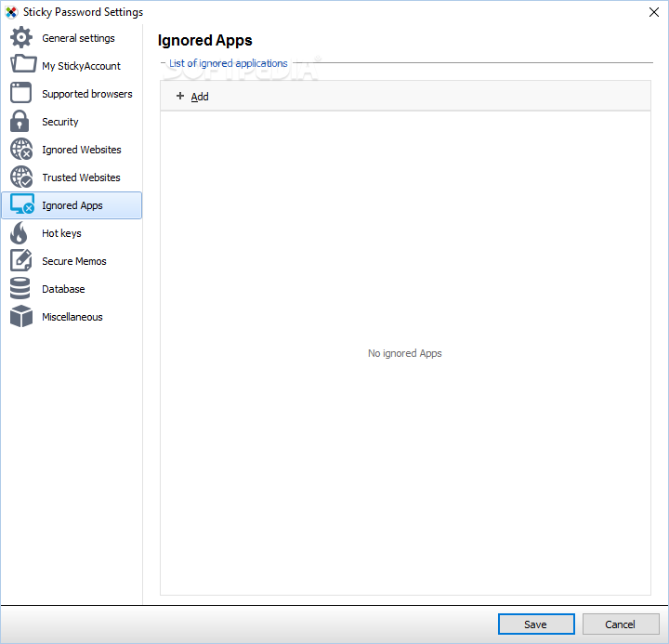
Task: Click the plus icon next to Add
Action: 180,96
